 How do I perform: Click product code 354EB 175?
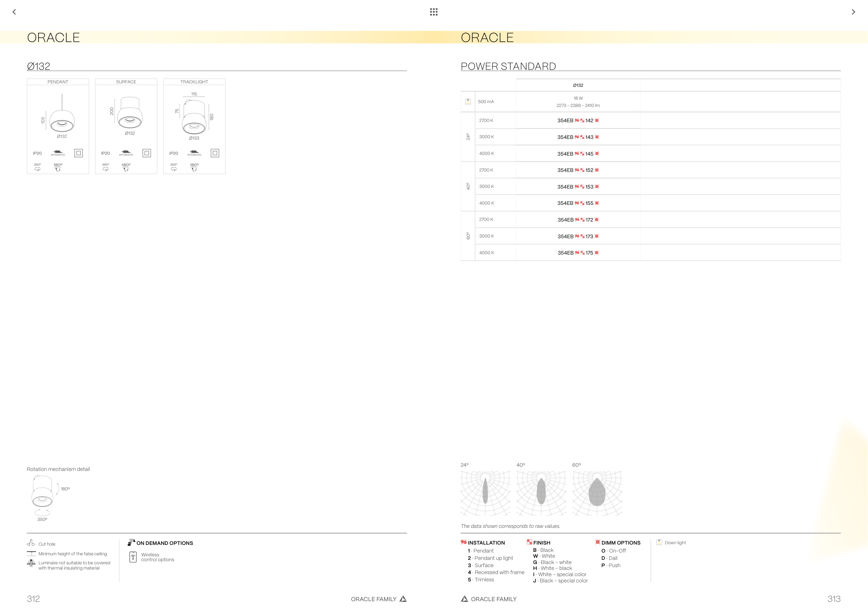pyautogui.click(x=578, y=253)
